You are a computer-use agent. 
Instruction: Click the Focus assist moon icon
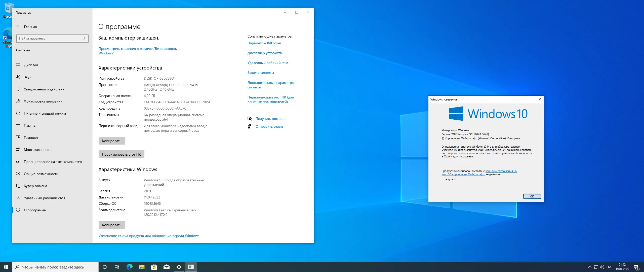[18, 101]
